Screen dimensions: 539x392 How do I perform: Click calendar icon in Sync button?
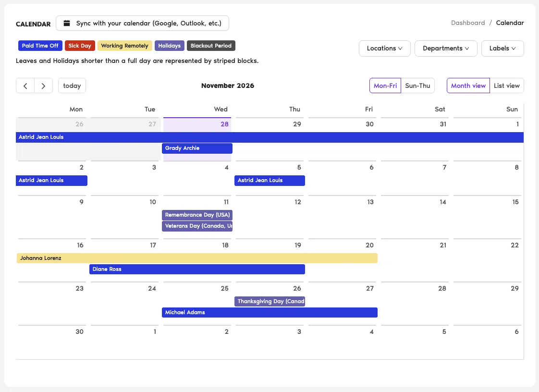[x=67, y=23]
